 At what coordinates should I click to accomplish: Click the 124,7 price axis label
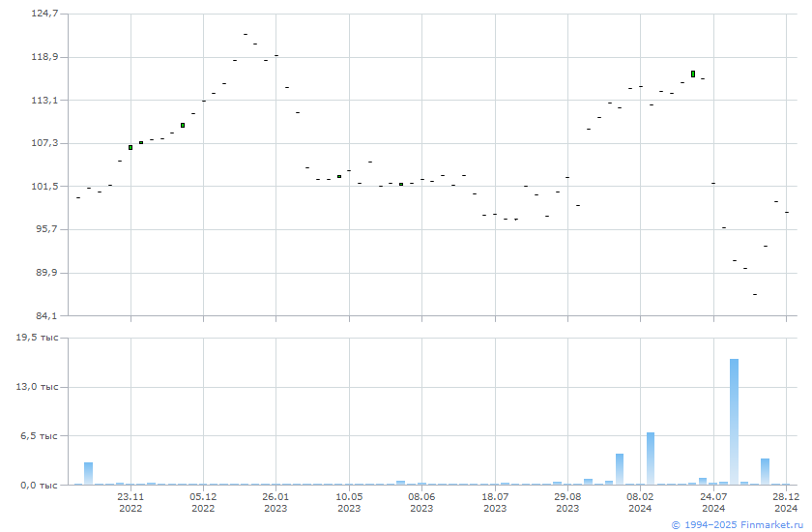tap(45, 14)
